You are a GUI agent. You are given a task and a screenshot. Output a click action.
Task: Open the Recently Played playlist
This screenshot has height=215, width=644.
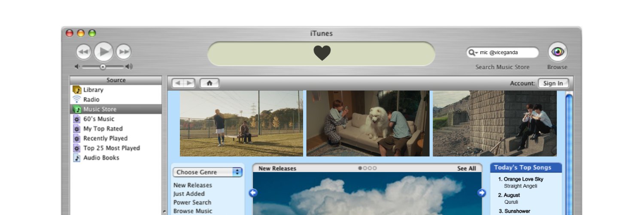click(x=116, y=138)
